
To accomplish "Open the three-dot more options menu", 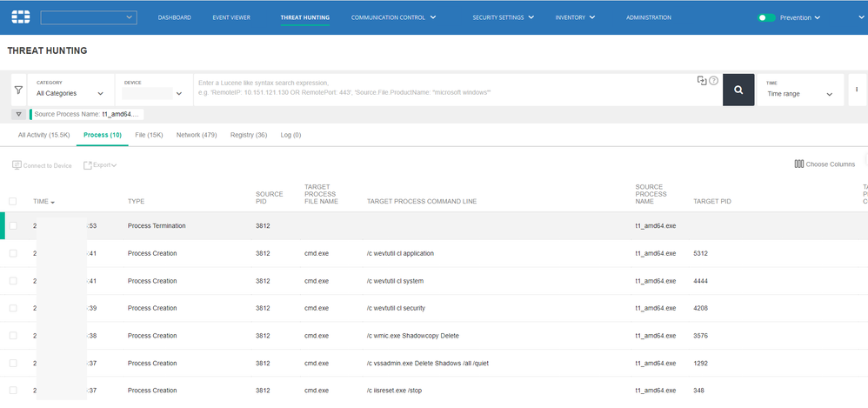I will (x=858, y=90).
